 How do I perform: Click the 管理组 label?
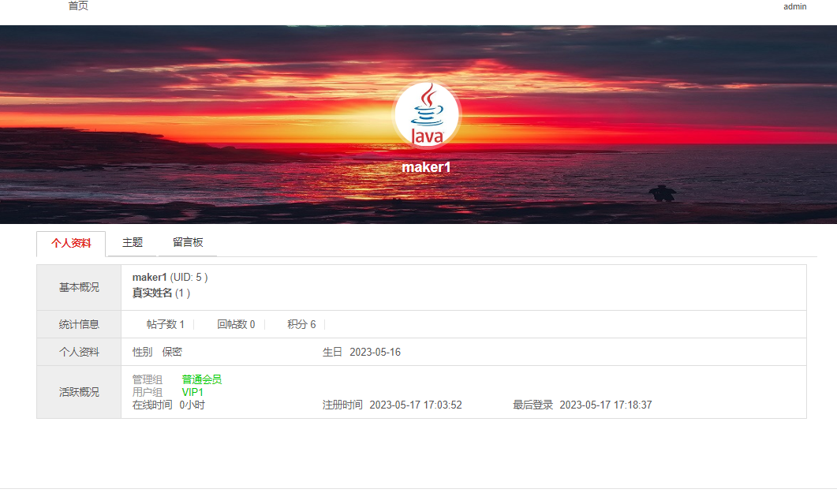(x=148, y=379)
